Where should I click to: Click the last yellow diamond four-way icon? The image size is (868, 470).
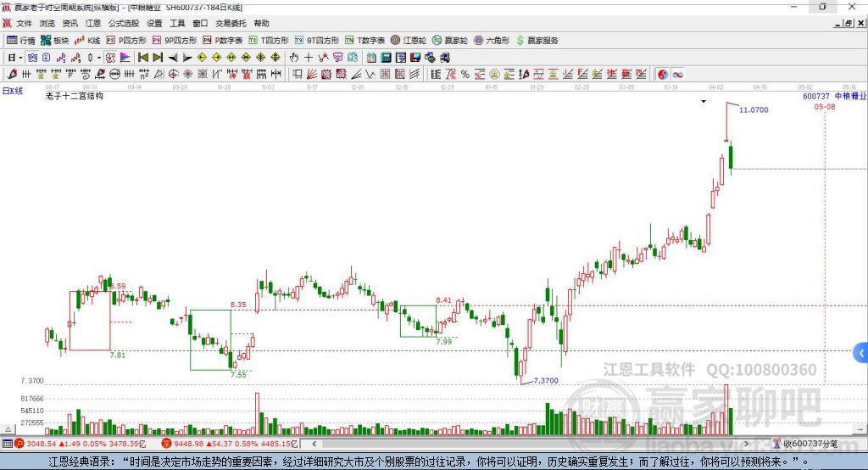coord(275,58)
